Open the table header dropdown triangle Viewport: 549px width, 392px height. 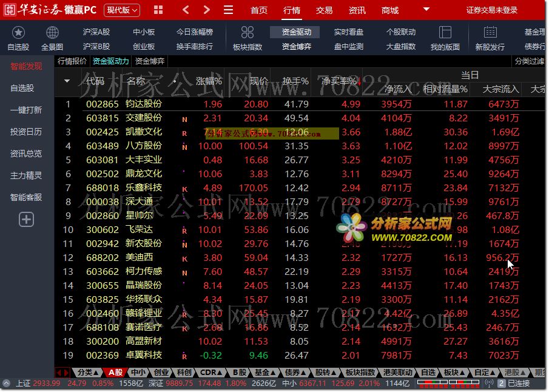pyautogui.click(x=67, y=81)
